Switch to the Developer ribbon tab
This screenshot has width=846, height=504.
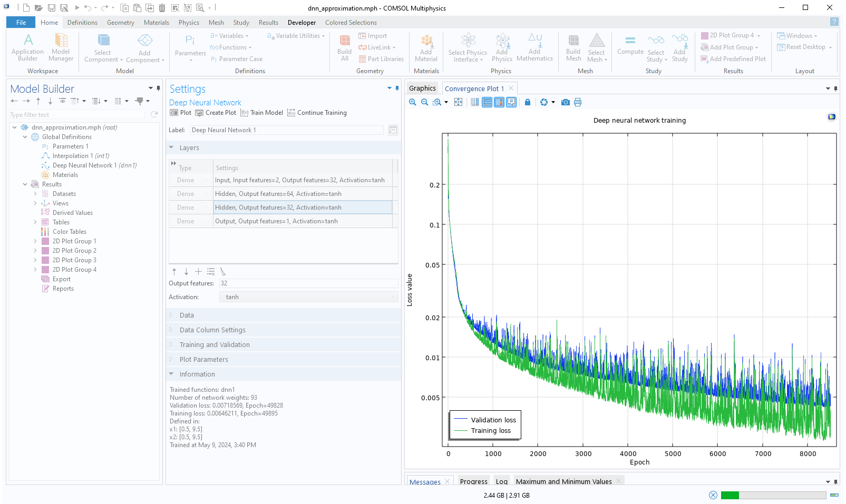tap(302, 22)
